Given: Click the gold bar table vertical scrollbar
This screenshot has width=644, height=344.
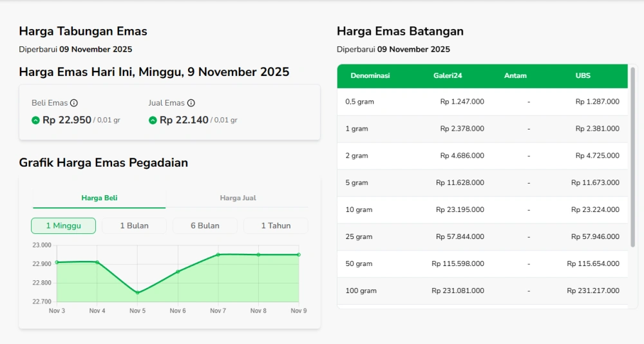Looking at the screenshot, I should click(x=633, y=157).
